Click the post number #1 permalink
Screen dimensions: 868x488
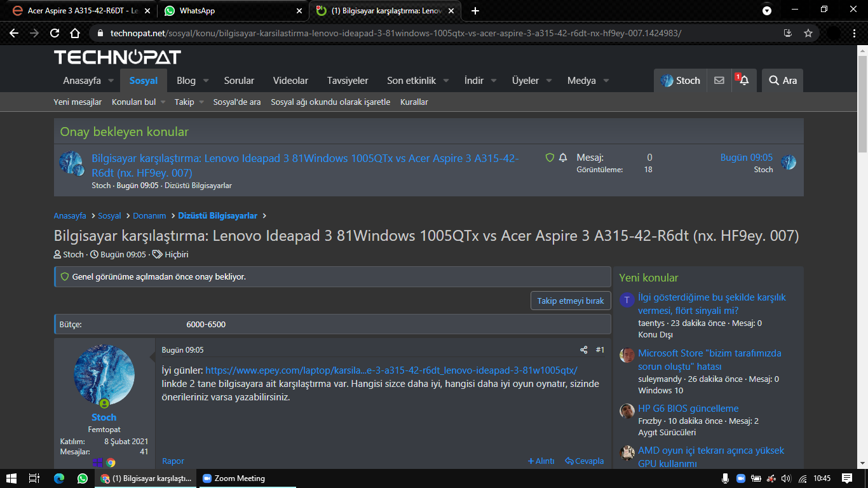pos(600,350)
